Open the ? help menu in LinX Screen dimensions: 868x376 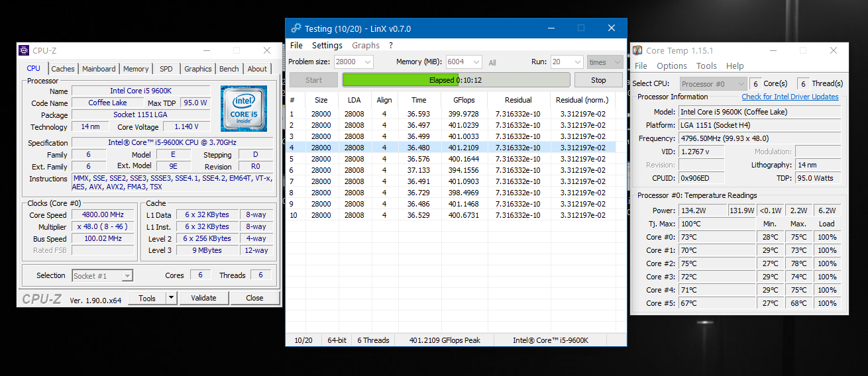(391, 46)
